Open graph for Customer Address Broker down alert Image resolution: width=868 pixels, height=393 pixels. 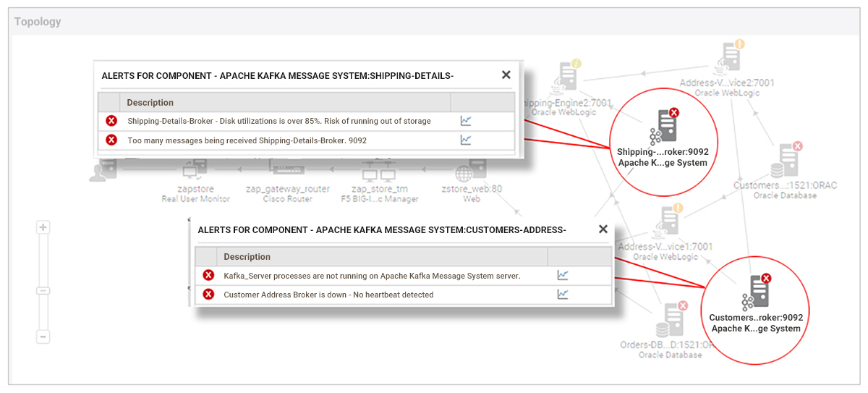click(x=563, y=294)
